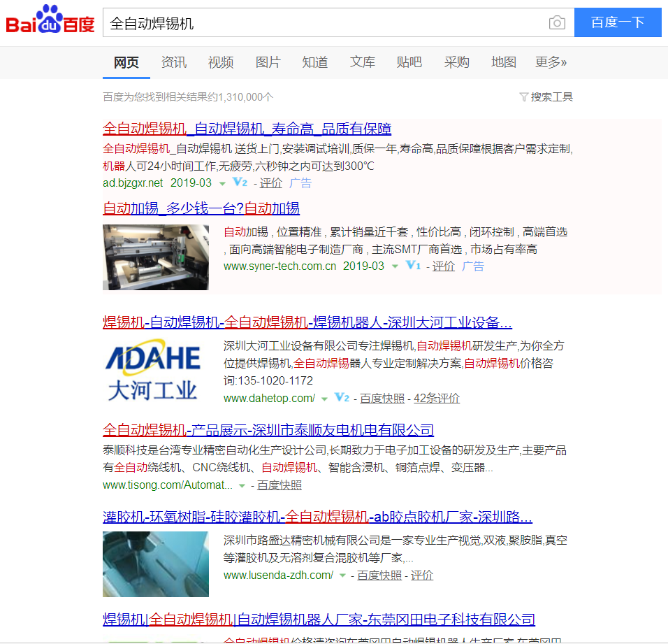Expand dropdown arrow next to www.tisong.com

[x=242, y=486]
